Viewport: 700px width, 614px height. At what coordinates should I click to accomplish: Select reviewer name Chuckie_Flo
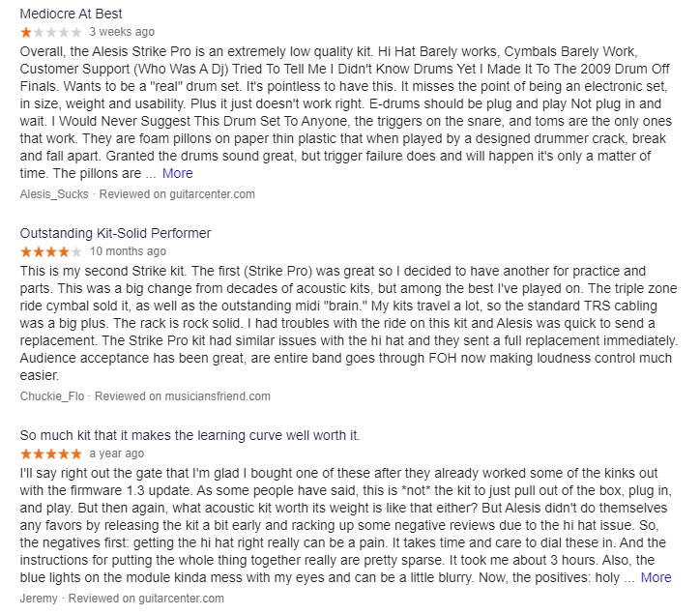click(52, 396)
